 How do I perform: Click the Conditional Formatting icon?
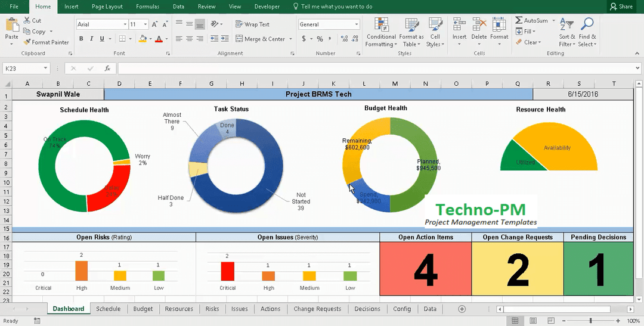tap(380, 26)
